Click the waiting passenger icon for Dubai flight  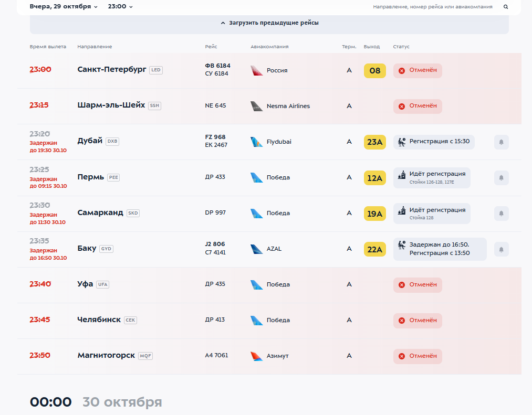click(402, 142)
